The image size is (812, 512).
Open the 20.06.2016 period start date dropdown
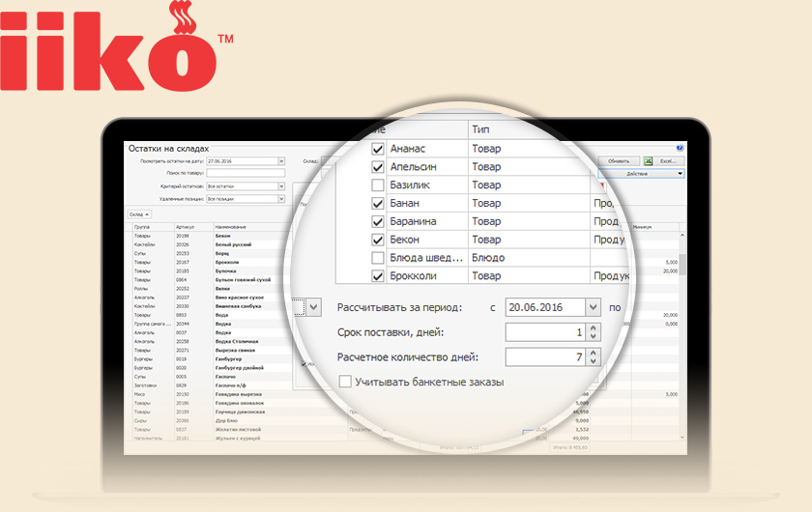(x=593, y=307)
